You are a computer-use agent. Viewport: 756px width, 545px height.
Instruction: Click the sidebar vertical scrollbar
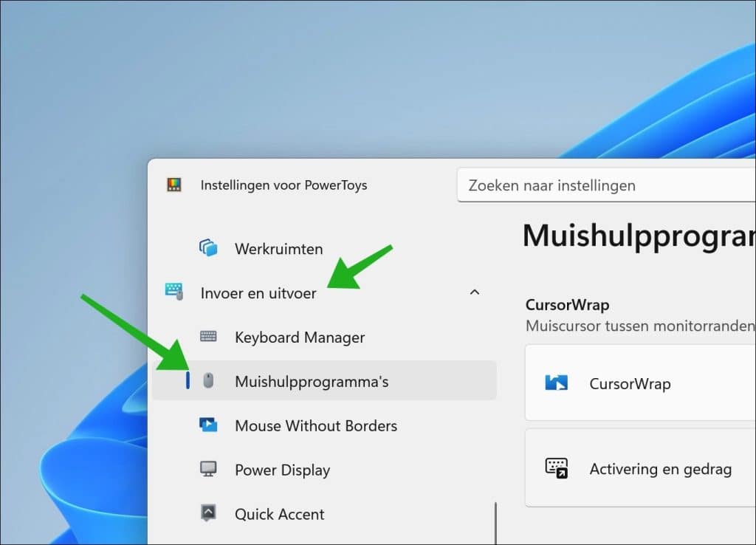(495, 524)
